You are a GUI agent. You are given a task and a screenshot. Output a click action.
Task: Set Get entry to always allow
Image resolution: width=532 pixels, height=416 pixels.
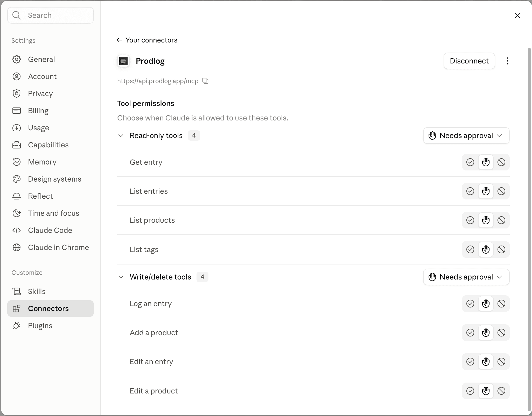(x=470, y=162)
